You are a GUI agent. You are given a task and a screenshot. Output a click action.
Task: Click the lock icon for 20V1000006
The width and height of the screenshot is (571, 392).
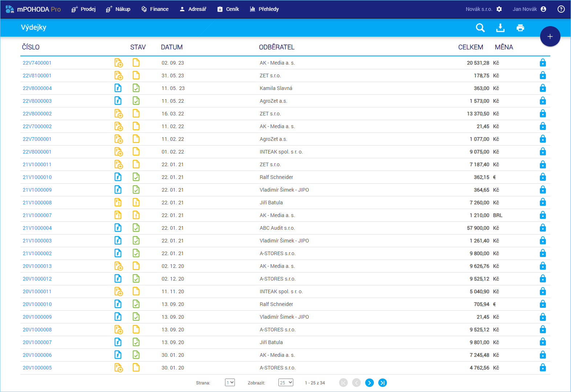point(543,355)
